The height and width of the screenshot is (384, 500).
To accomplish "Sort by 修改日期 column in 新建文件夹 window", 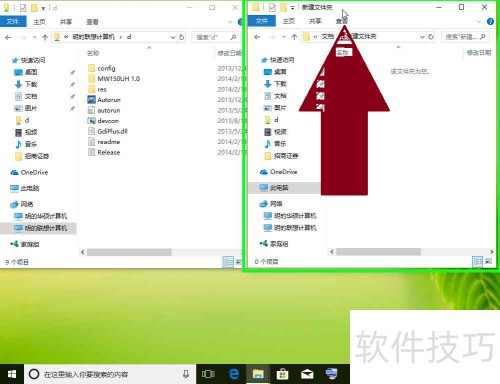I will [x=479, y=53].
